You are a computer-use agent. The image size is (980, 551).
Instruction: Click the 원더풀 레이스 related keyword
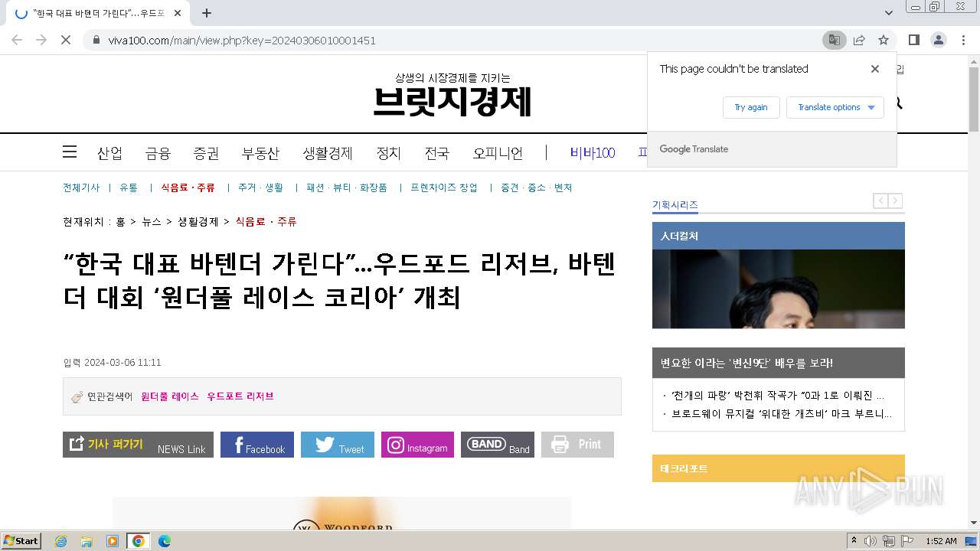coord(170,396)
